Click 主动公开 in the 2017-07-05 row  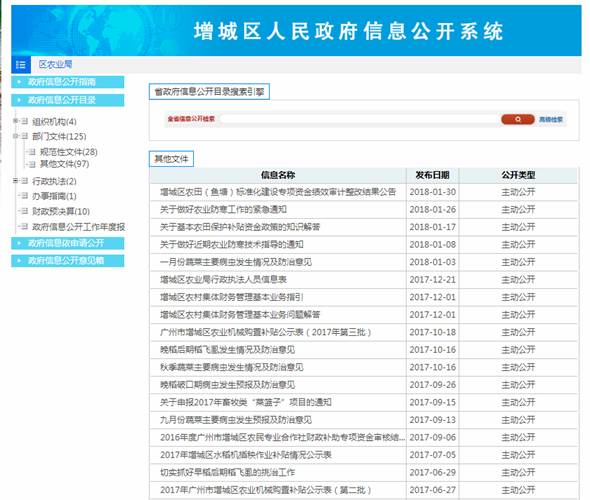[x=518, y=455]
